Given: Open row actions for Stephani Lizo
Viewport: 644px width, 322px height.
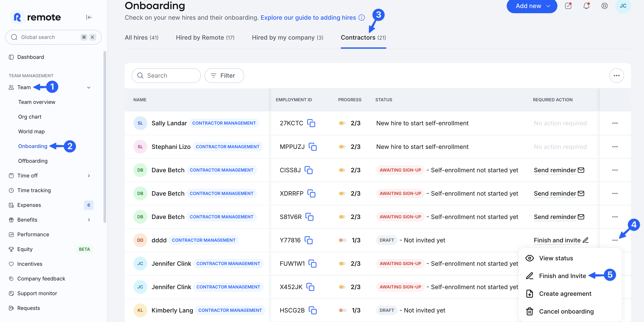Looking at the screenshot, I should coord(615,147).
